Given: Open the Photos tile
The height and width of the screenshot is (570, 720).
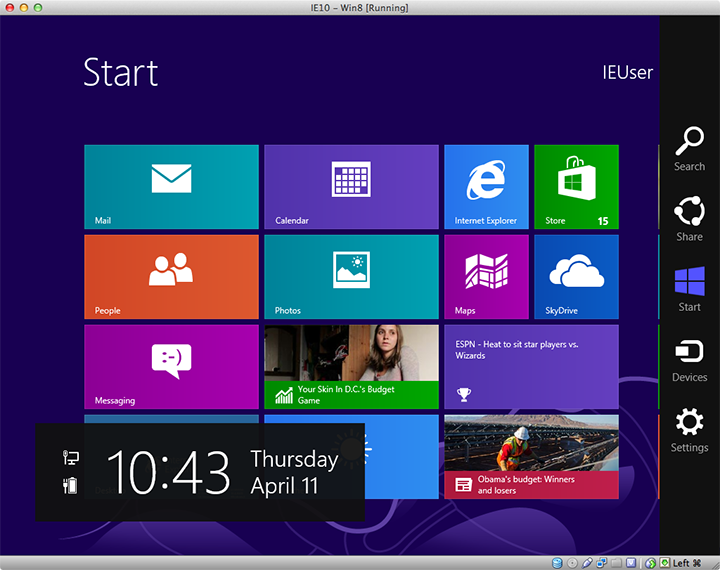Looking at the screenshot, I should point(351,277).
